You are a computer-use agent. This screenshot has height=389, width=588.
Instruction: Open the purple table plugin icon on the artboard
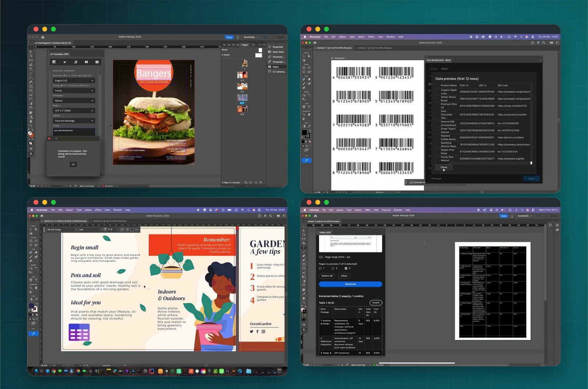coord(79,332)
